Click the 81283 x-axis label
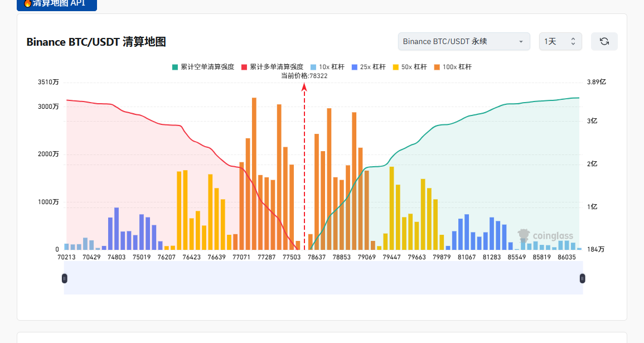Viewport: 644px width, 343px height. click(492, 257)
